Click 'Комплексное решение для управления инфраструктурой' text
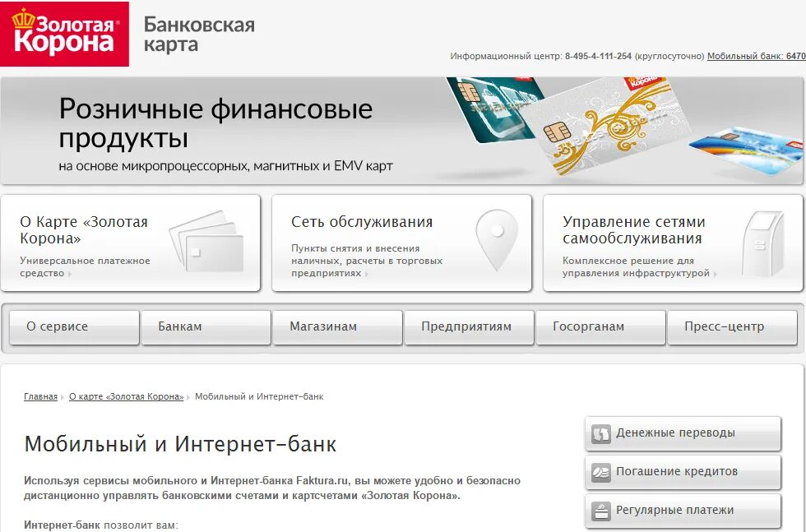This screenshot has width=806, height=532. click(x=636, y=266)
